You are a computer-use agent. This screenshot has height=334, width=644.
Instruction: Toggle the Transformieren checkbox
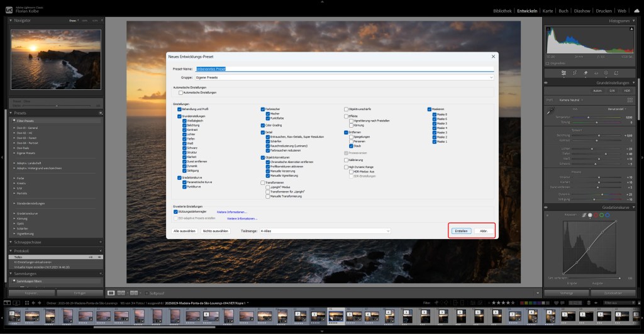tap(262, 182)
